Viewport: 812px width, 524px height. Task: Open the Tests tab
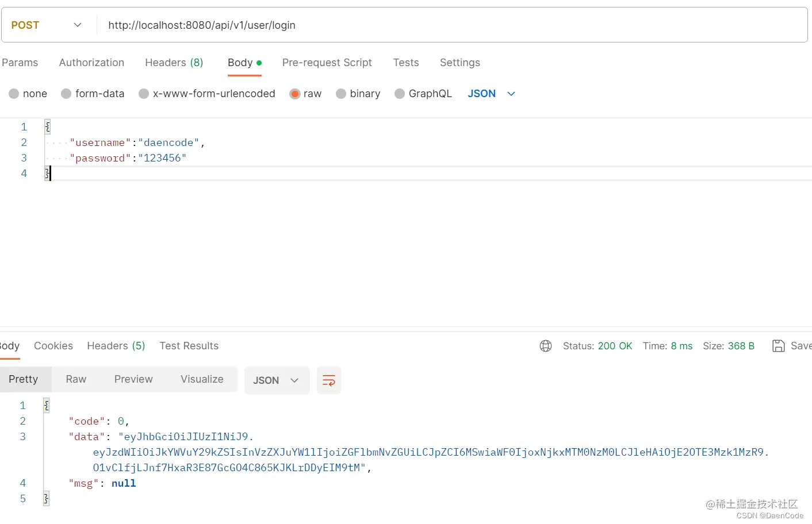tap(406, 63)
